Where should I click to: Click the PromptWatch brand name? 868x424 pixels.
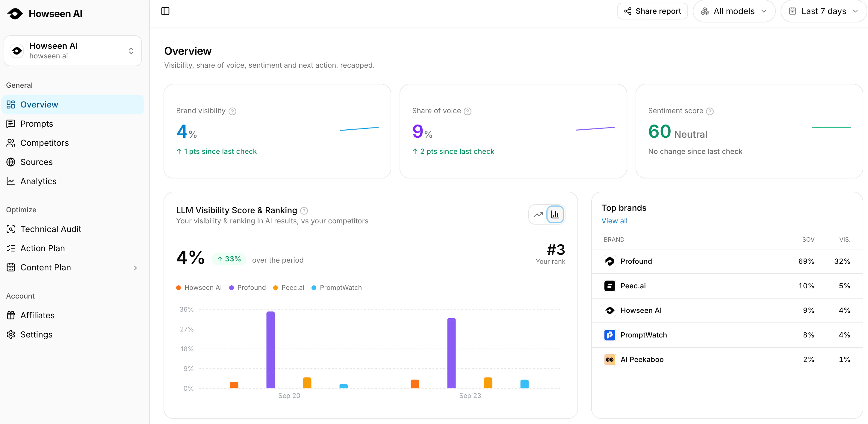(644, 335)
